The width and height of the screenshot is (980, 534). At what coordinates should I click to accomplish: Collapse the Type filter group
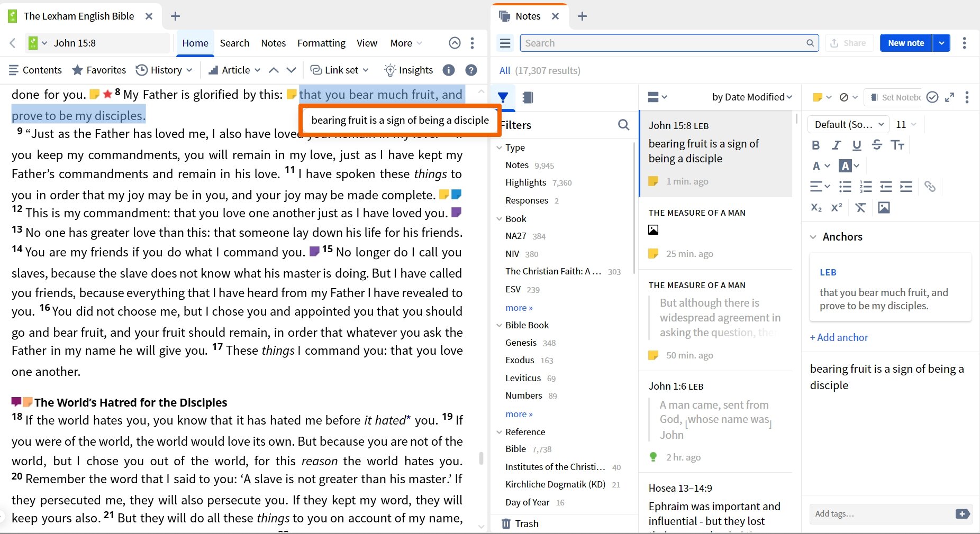[x=499, y=148]
